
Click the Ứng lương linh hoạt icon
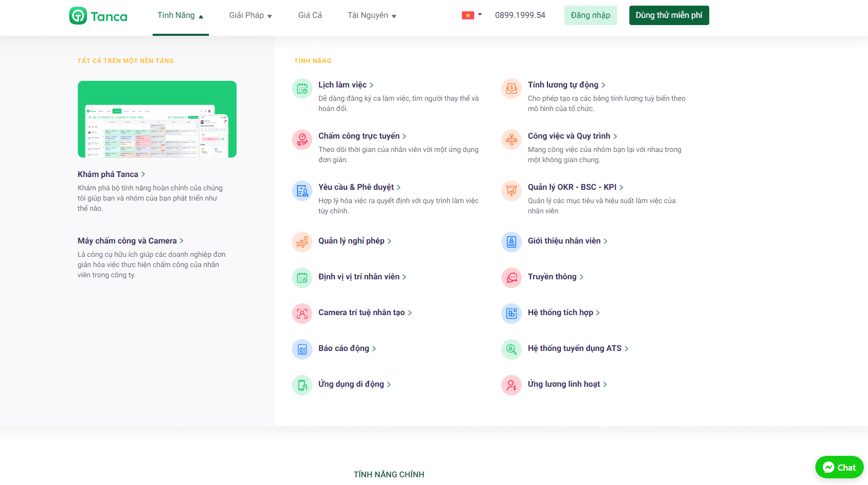(x=511, y=385)
